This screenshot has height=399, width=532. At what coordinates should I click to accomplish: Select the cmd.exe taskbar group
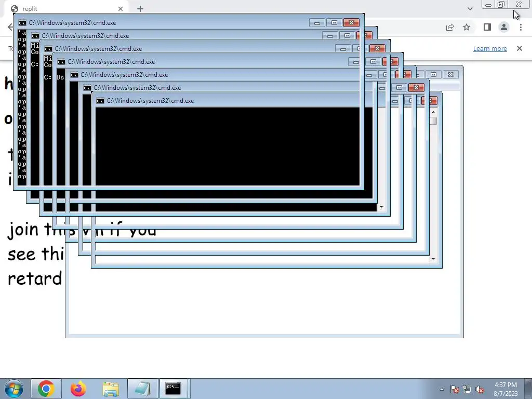point(174,389)
